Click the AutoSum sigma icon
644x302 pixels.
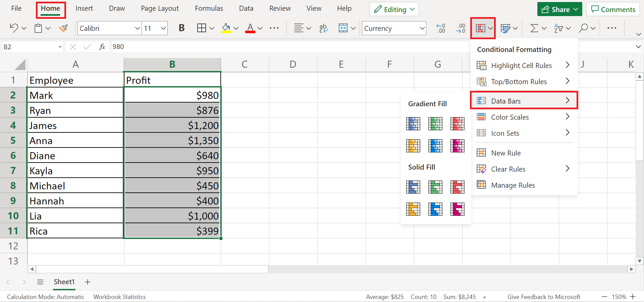(x=534, y=28)
